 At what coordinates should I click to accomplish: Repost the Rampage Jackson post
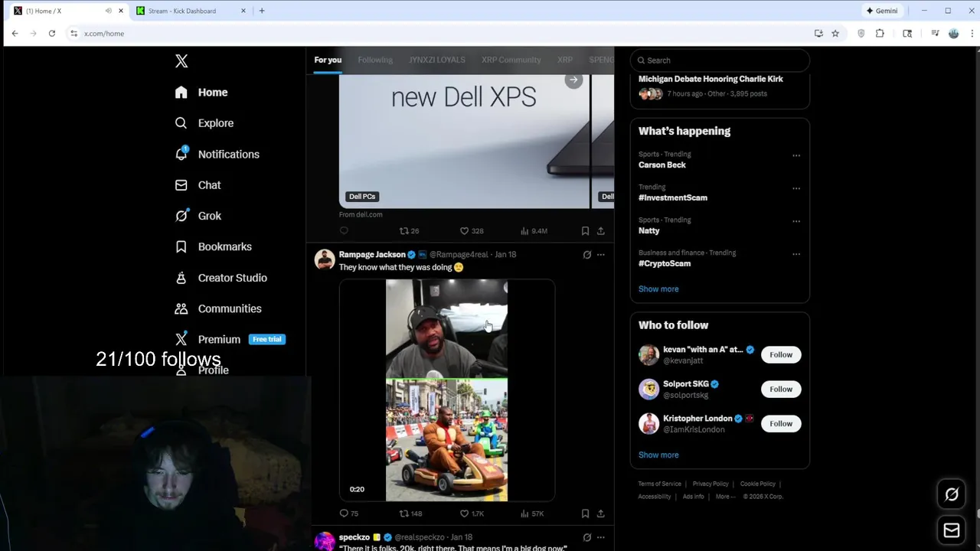410,514
